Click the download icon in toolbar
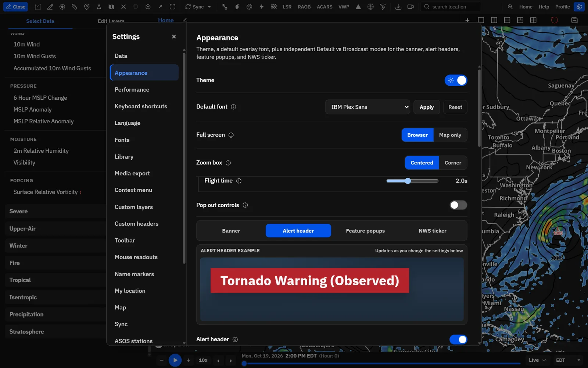The width and height of the screenshot is (588, 368). pyautogui.click(x=398, y=7)
